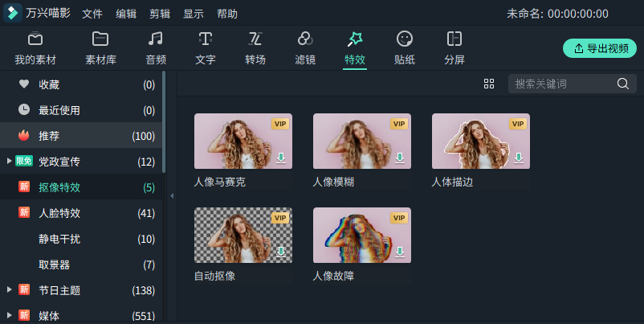Open the 贴纸 stickers panel
Viewport: 644px width, 324px height.
click(405, 47)
